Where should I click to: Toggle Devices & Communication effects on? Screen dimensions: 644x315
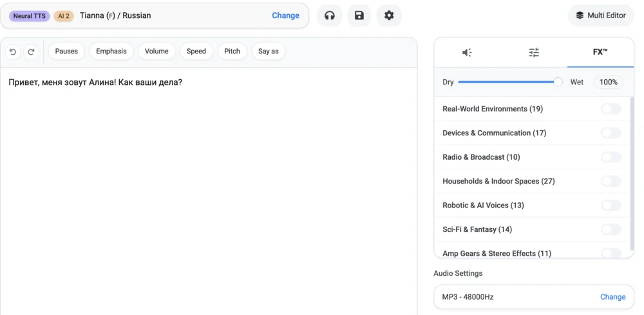[611, 133]
